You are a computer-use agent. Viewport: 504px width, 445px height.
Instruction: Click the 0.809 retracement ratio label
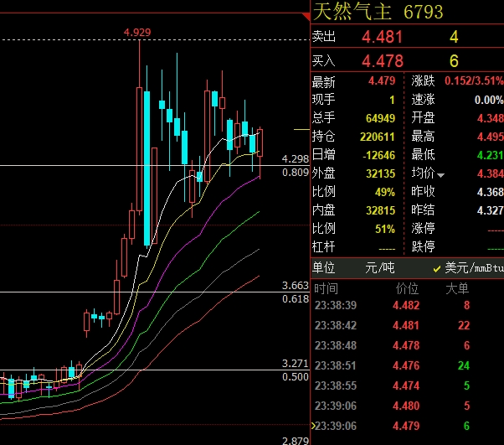[x=295, y=173]
